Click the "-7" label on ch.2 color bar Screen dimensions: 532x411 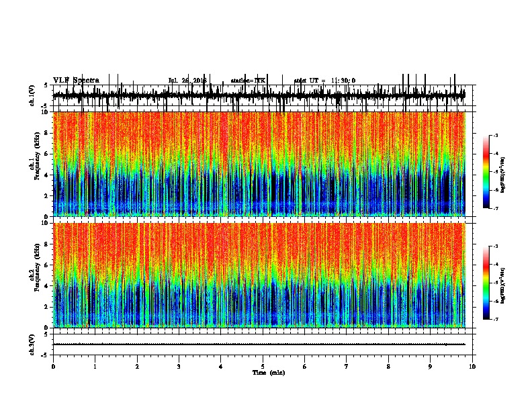click(496, 319)
